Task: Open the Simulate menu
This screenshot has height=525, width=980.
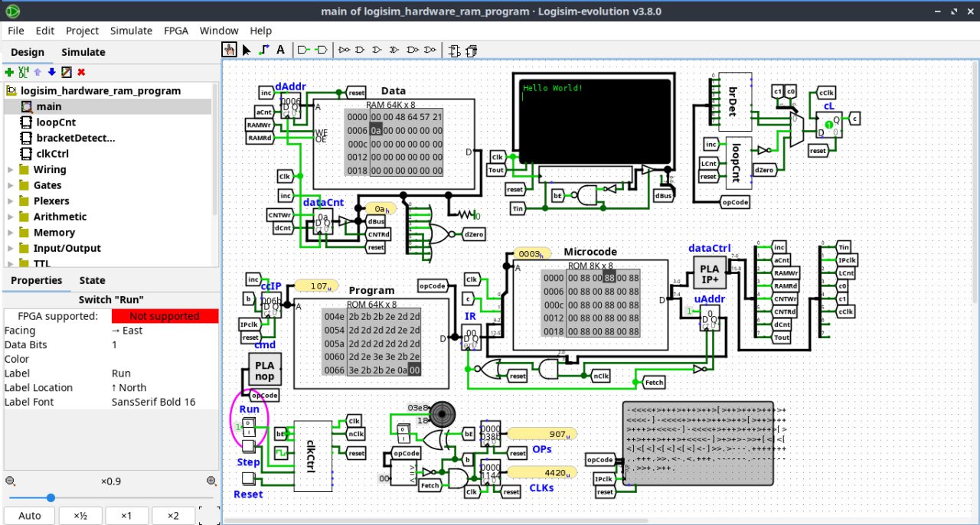Action: [131, 31]
